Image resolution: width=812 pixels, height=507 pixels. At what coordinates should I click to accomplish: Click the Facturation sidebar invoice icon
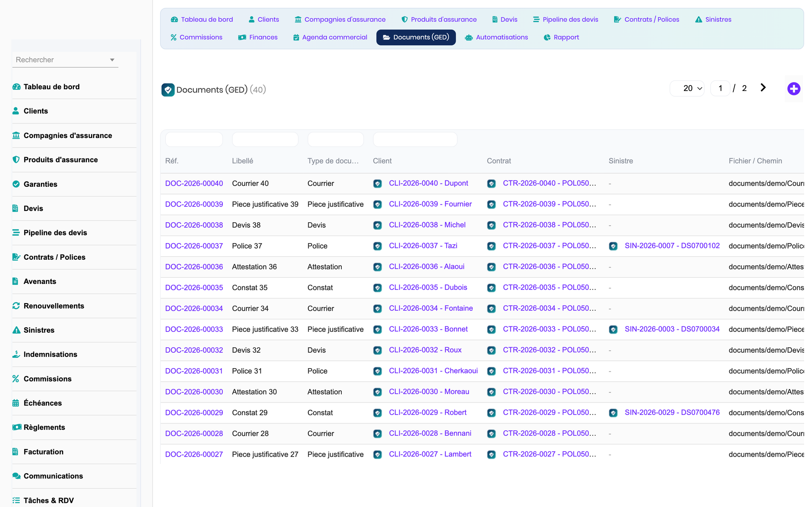click(15, 452)
